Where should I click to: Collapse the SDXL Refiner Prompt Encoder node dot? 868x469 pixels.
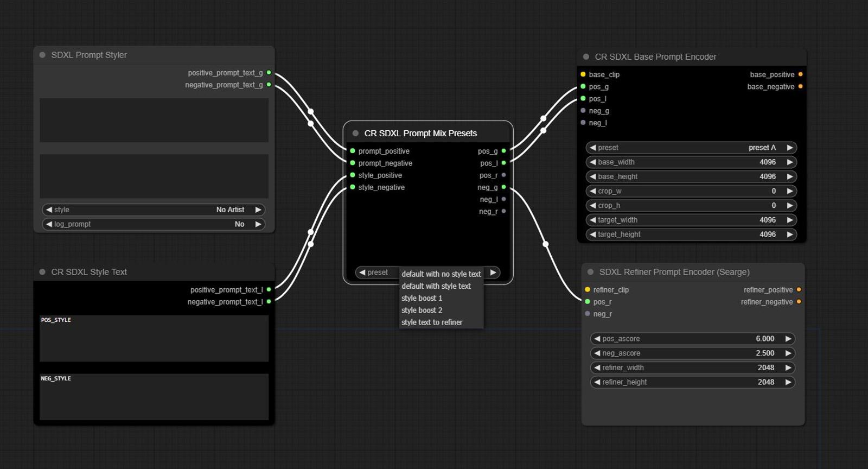tap(590, 272)
